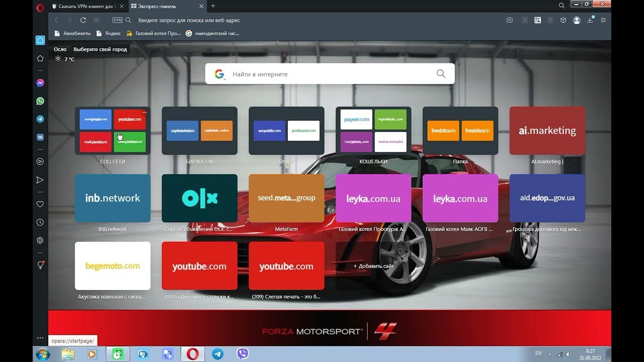Open History clock icon in sidebar
644x362 pixels.
pyautogui.click(x=40, y=222)
